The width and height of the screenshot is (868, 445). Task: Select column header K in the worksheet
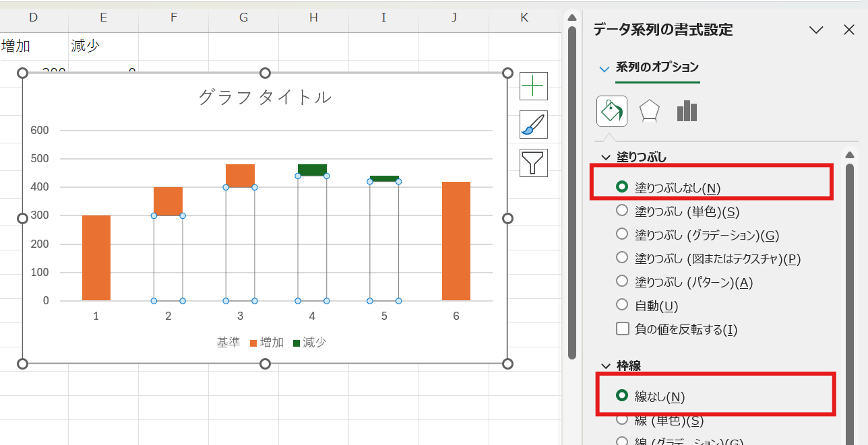coord(524,18)
